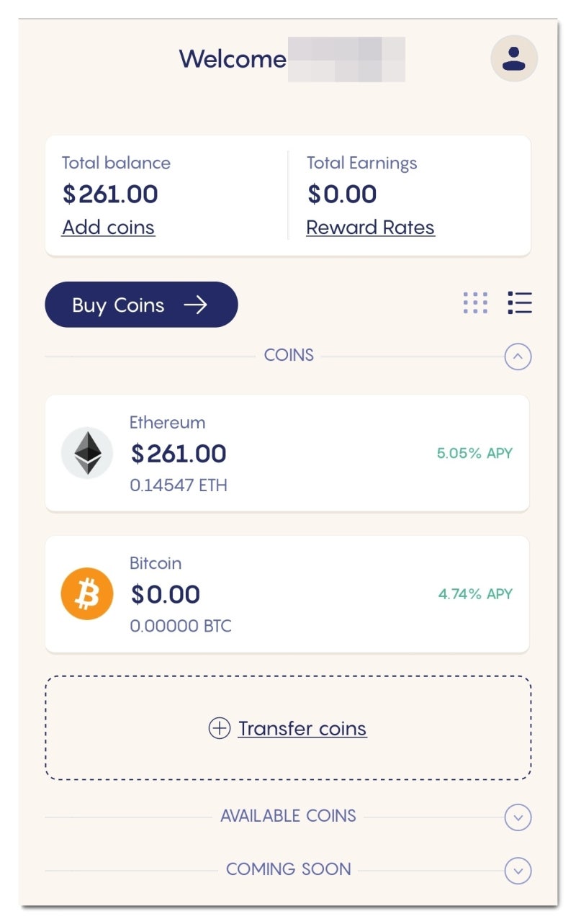Collapse the COINS section

click(518, 356)
